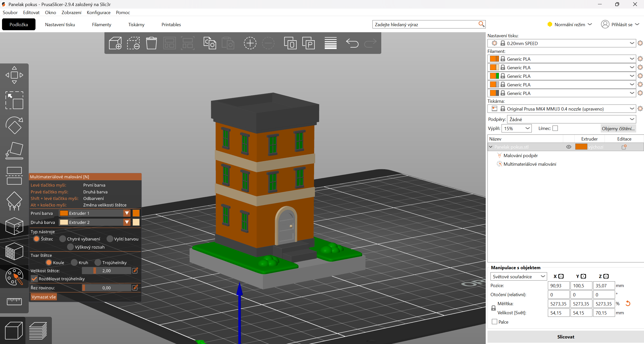Click the Delete trash can icon
644x344 pixels.
[151, 43]
